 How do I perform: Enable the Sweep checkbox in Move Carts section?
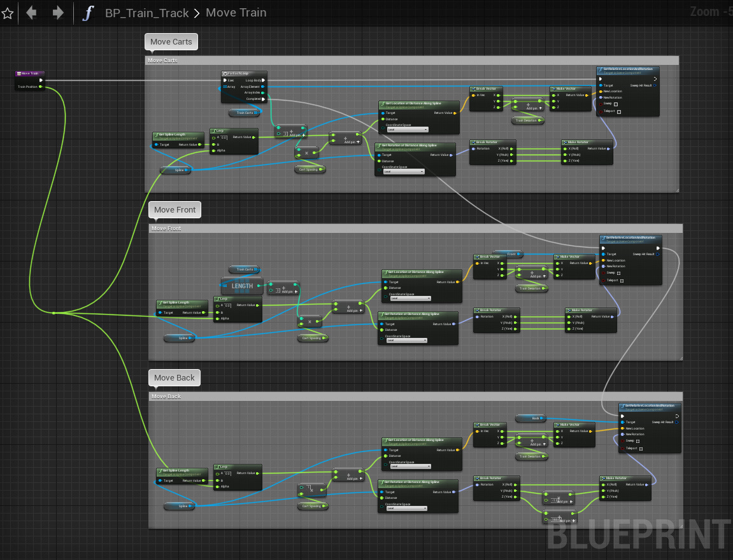click(x=616, y=104)
